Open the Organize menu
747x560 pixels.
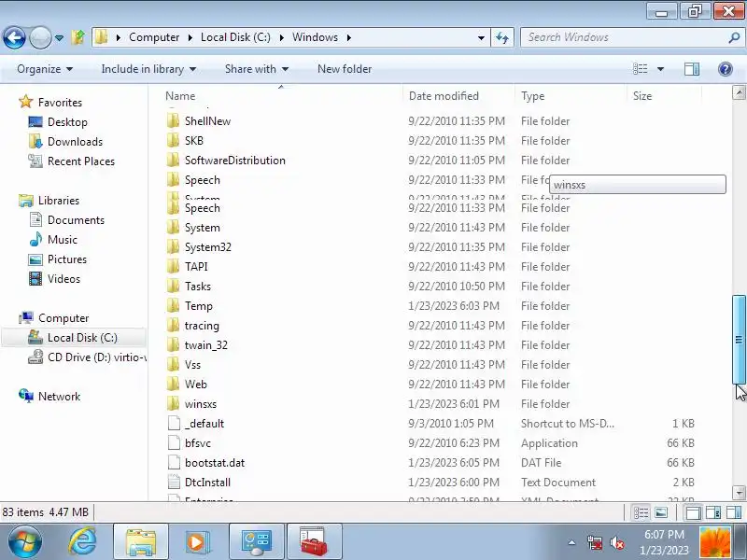click(45, 69)
